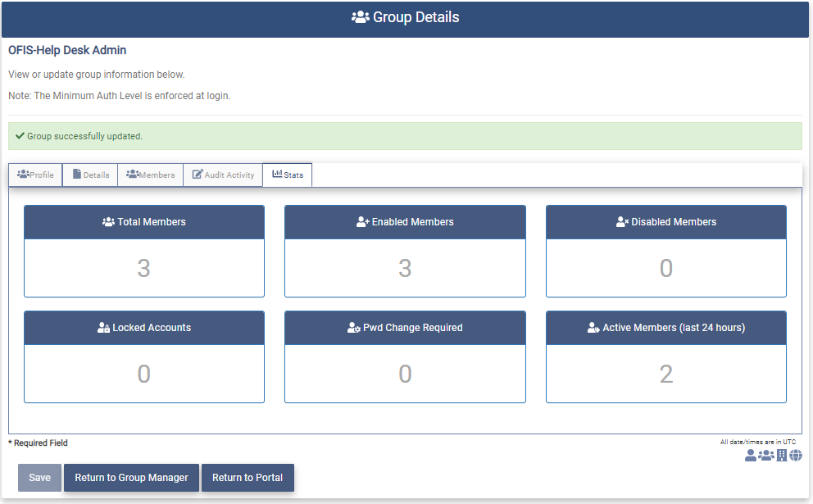Click the Enabled Members user-plus icon

363,222
